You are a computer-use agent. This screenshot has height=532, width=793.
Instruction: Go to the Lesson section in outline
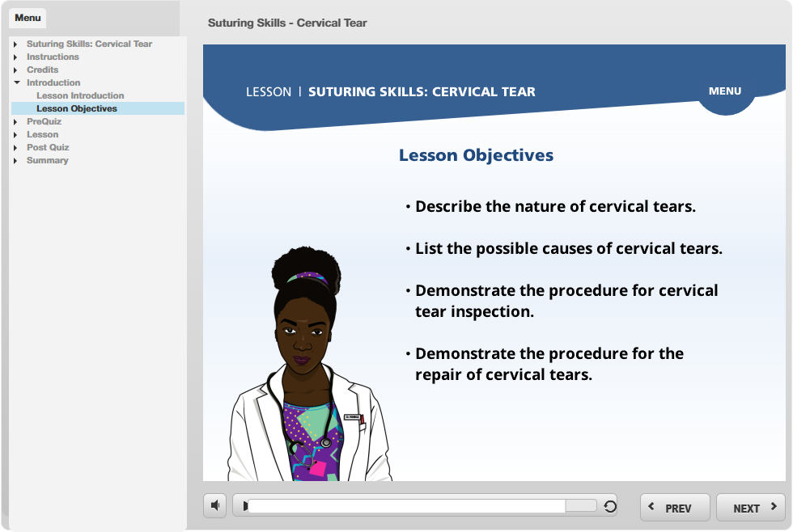coord(42,134)
